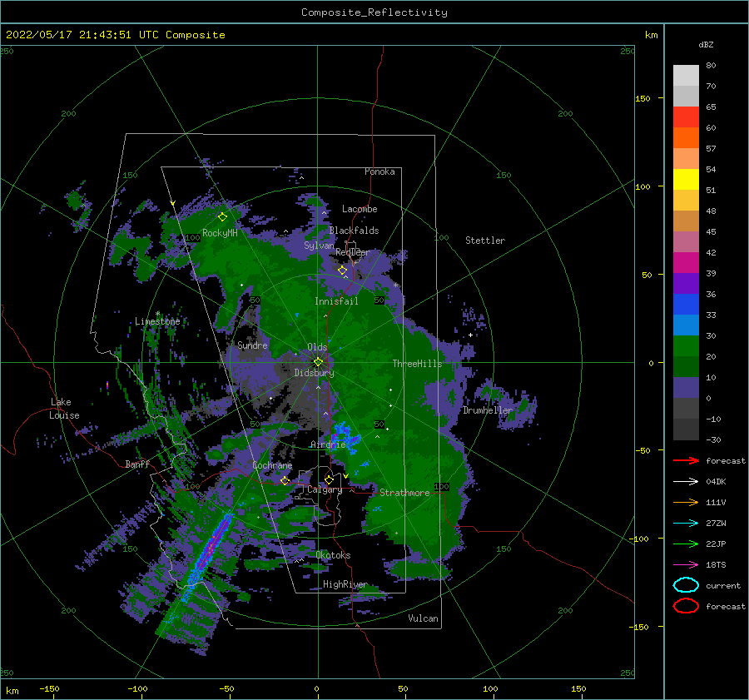Click the Olds city label

click(x=317, y=347)
